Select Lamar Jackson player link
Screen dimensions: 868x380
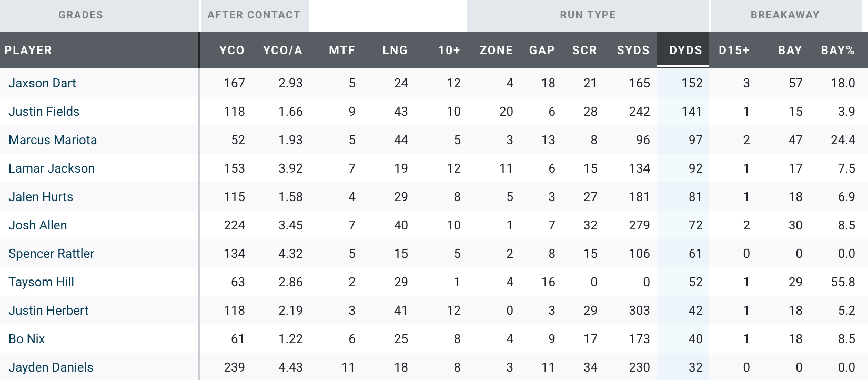pyautogui.click(x=52, y=168)
